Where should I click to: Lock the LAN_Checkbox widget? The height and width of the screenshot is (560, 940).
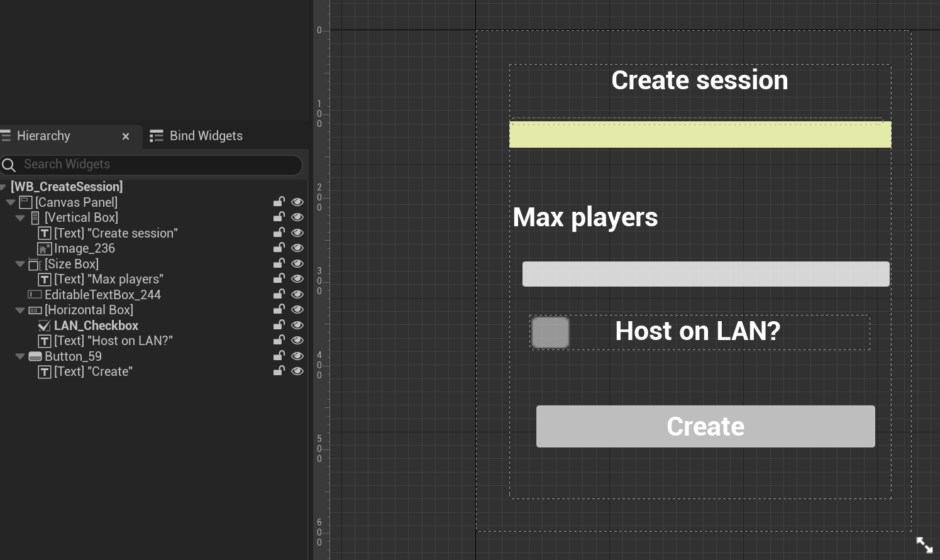click(279, 325)
